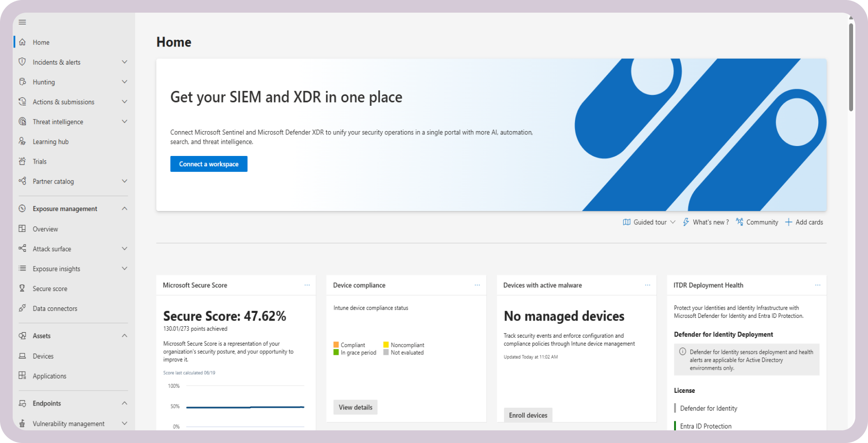The width and height of the screenshot is (868, 443).
Task: View Devices under Assets
Action: 42,356
